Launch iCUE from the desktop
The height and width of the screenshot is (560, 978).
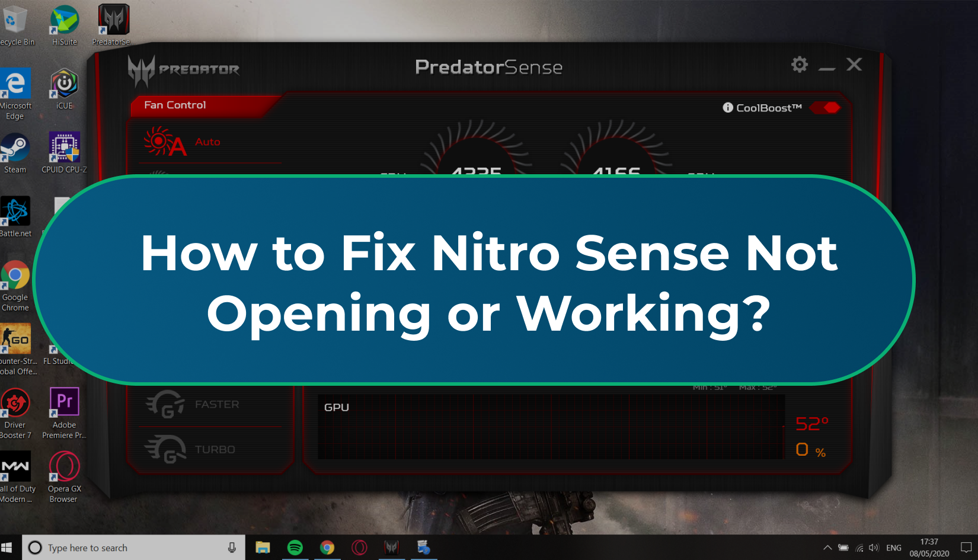pos(63,84)
